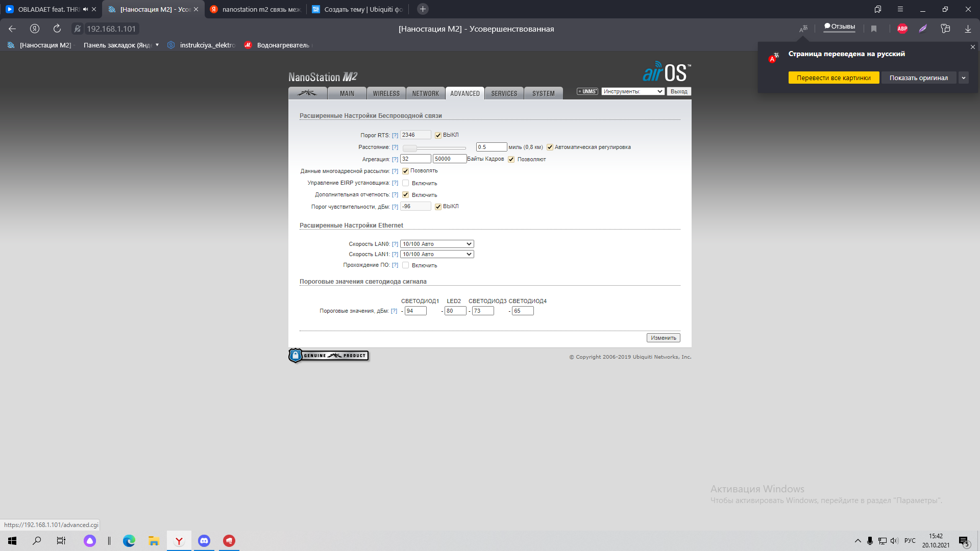This screenshot has height=551, width=980.
Task: Switch to the MAIN tab
Action: coord(347,93)
